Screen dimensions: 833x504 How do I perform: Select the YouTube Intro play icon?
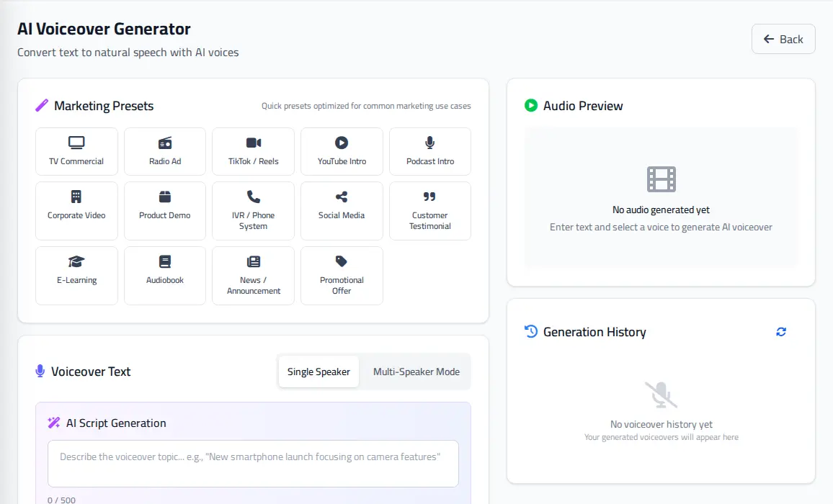342,143
